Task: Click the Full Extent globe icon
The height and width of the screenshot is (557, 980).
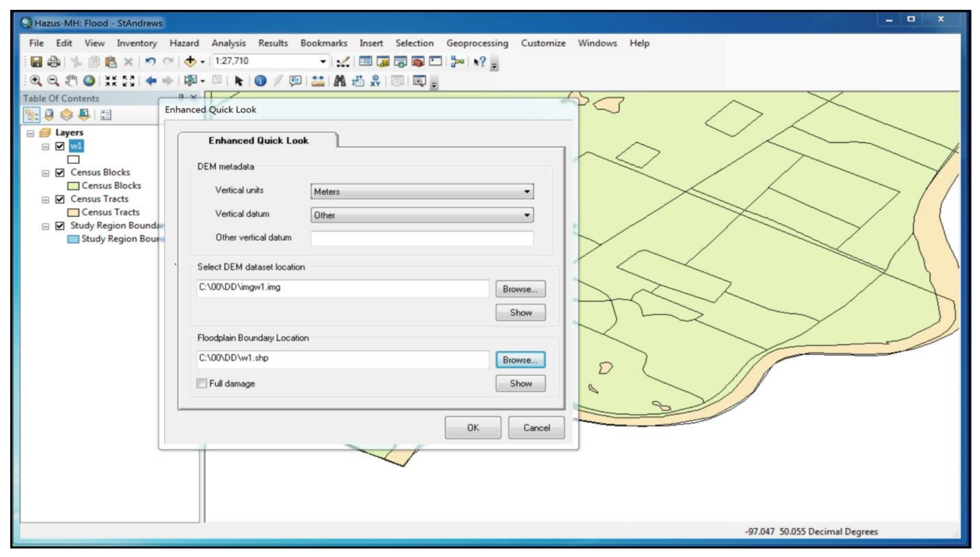Action: point(89,81)
